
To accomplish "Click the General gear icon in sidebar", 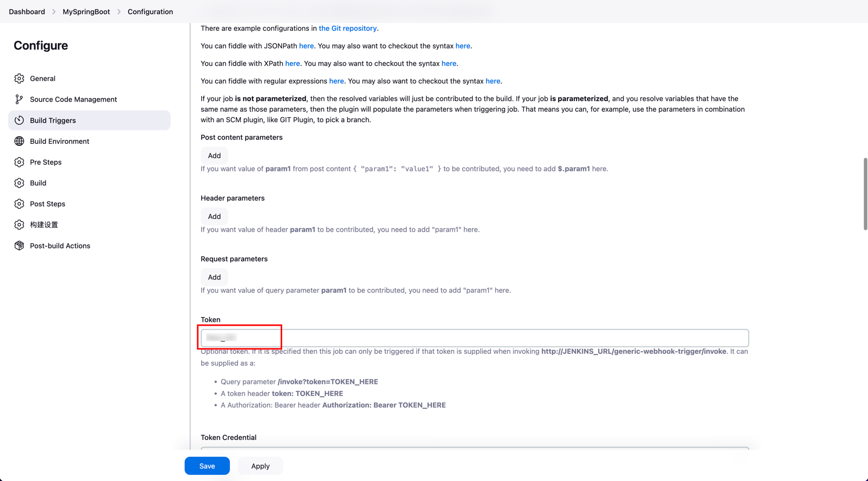I will tap(19, 78).
